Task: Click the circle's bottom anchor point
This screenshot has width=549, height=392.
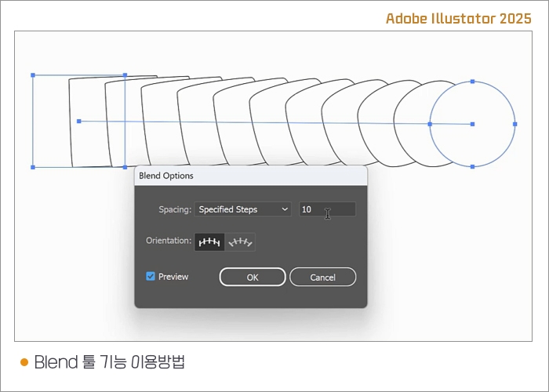Action: tap(473, 166)
